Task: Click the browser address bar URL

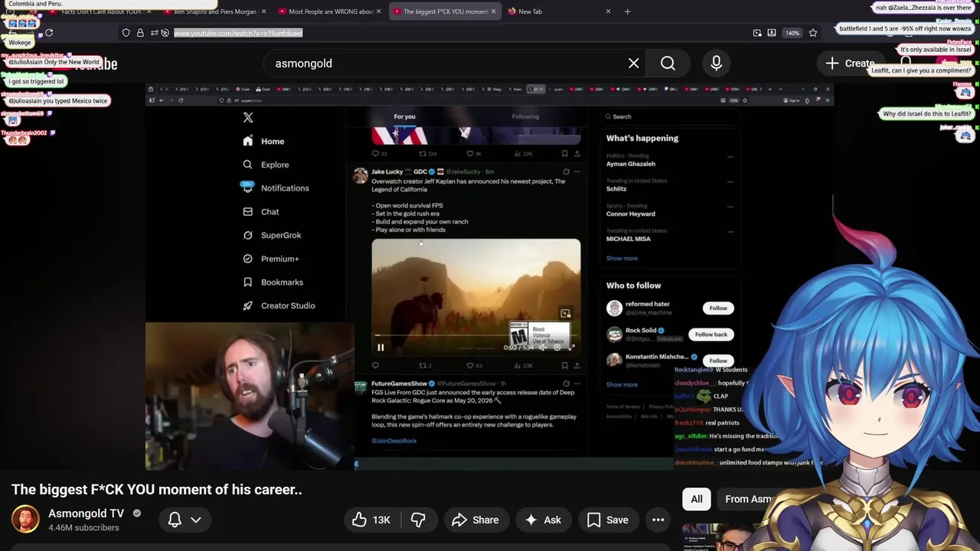Action: click(x=238, y=33)
